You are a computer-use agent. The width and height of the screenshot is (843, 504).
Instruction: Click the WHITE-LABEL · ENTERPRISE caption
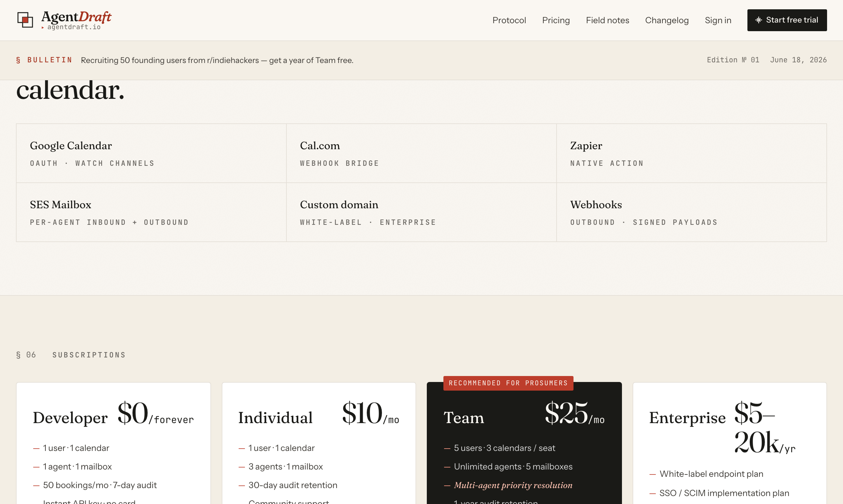click(x=368, y=222)
